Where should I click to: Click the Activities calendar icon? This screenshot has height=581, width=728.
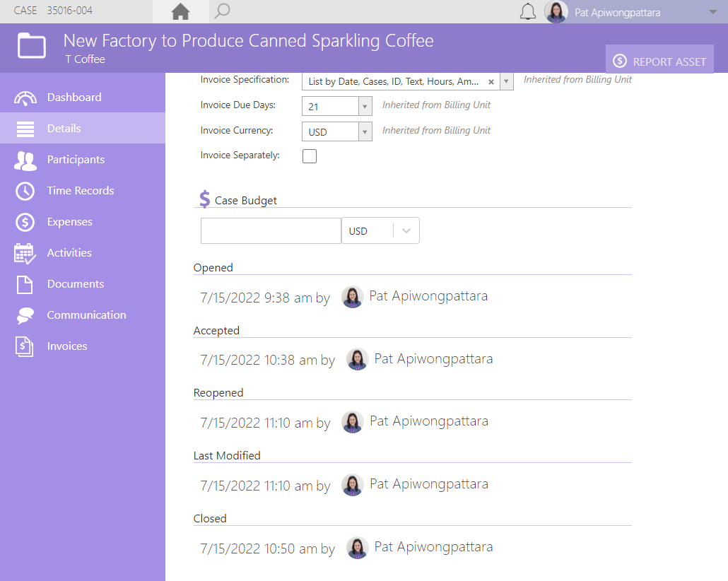click(25, 254)
